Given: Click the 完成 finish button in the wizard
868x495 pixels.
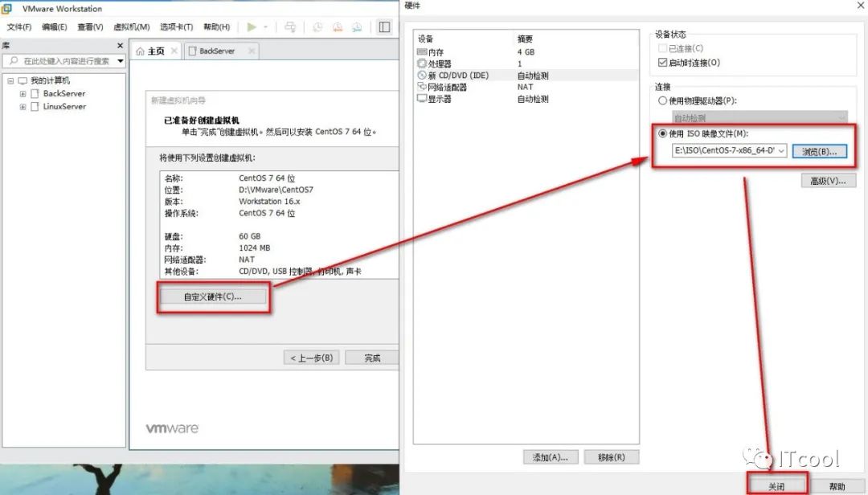Looking at the screenshot, I should 372,358.
